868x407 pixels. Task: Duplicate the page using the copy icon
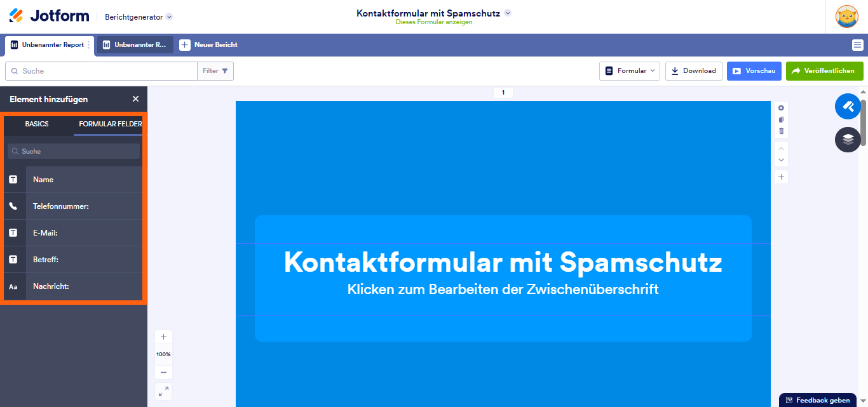pyautogui.click(x=781, y=119)
